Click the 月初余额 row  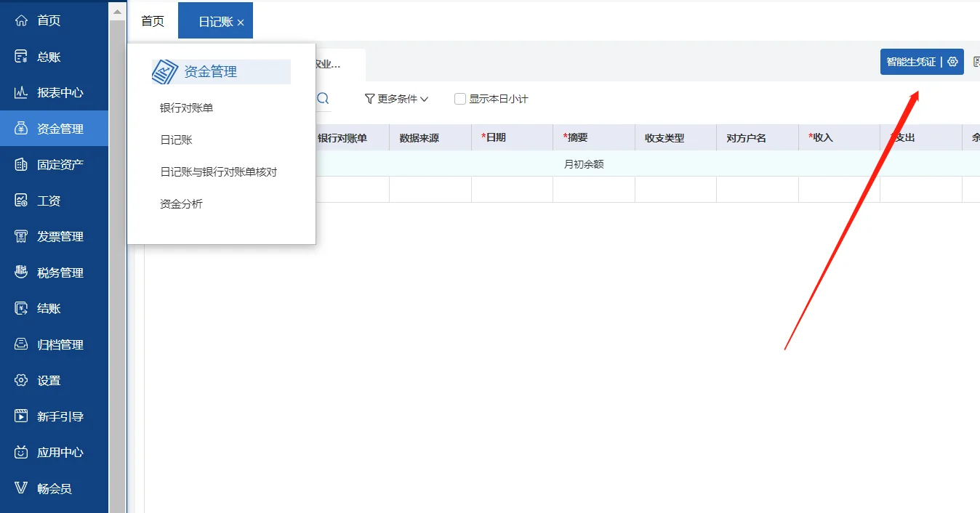584,164
